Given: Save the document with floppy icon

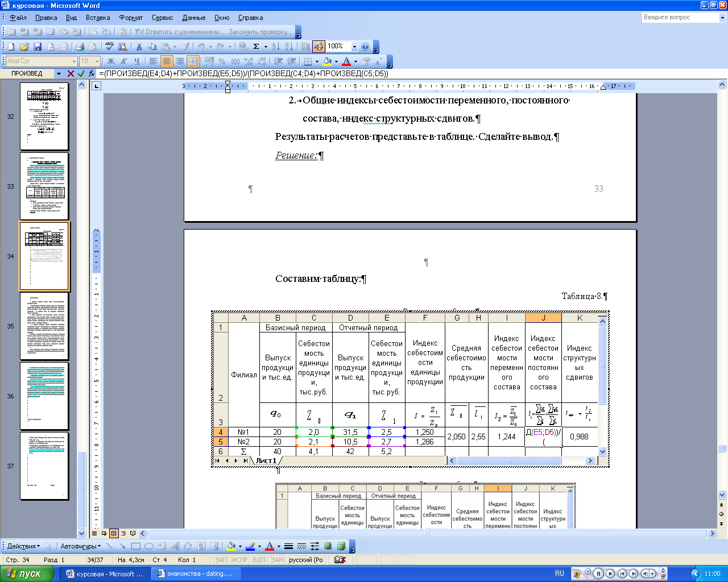Looking at the screenshot, I should click(37, 47).
